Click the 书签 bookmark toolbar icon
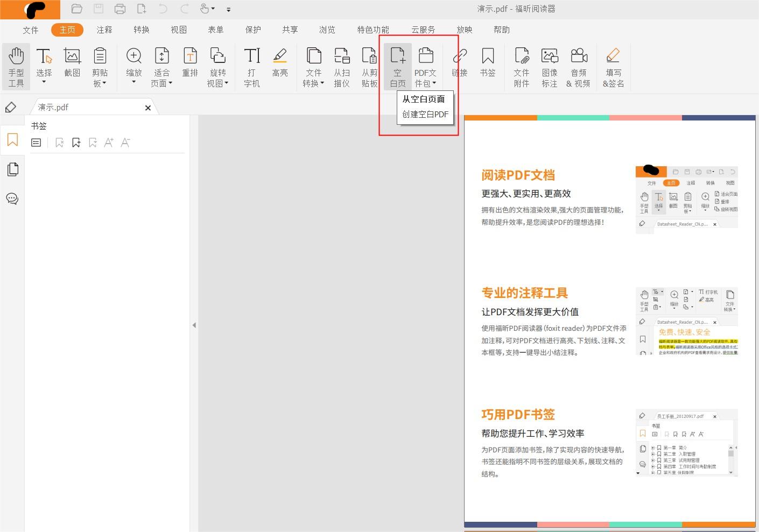 click(x=488, y=63)
